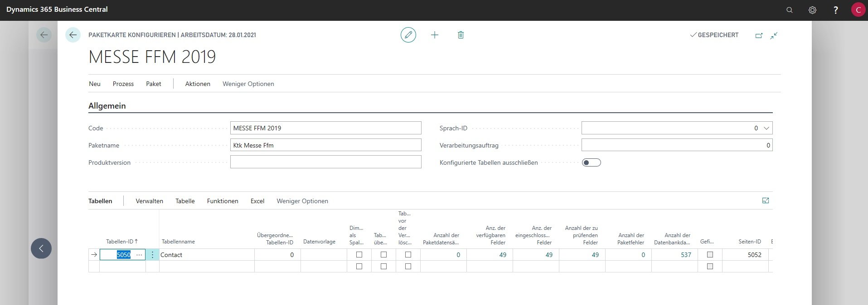
Task: Click the Tabellen-ID cell containing 5050
Action: 123,255
